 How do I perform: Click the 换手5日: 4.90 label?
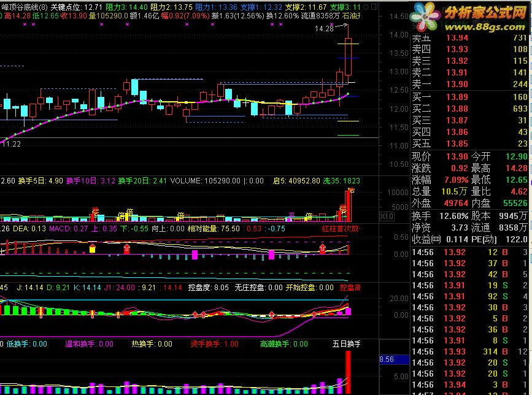tap(40, 181)
